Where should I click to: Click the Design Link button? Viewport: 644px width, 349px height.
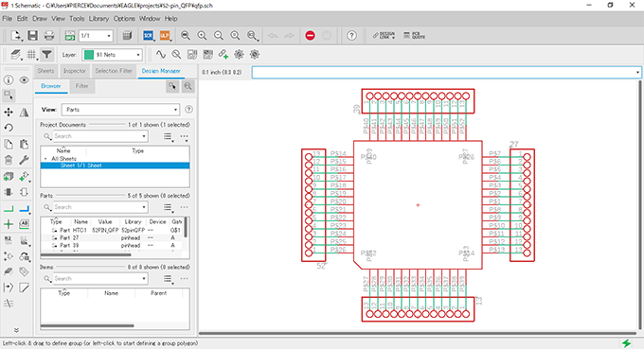coord(384,36)
